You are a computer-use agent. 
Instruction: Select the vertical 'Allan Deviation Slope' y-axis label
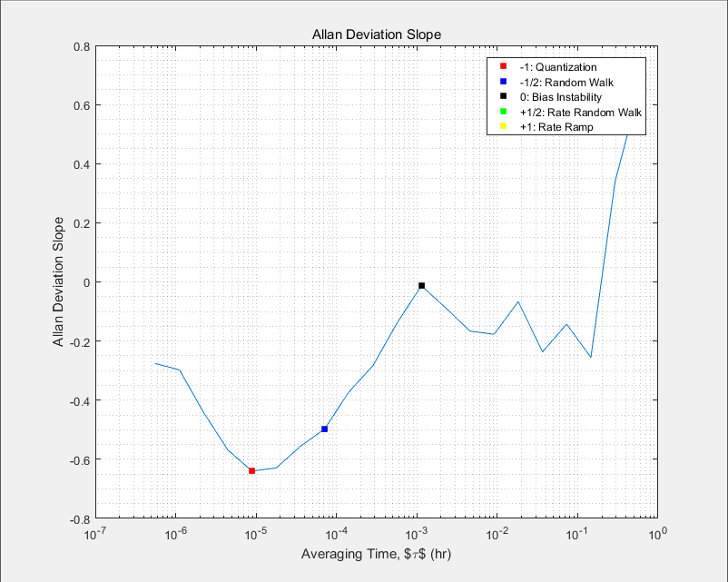pyautogui.click(x=59, y=281)
